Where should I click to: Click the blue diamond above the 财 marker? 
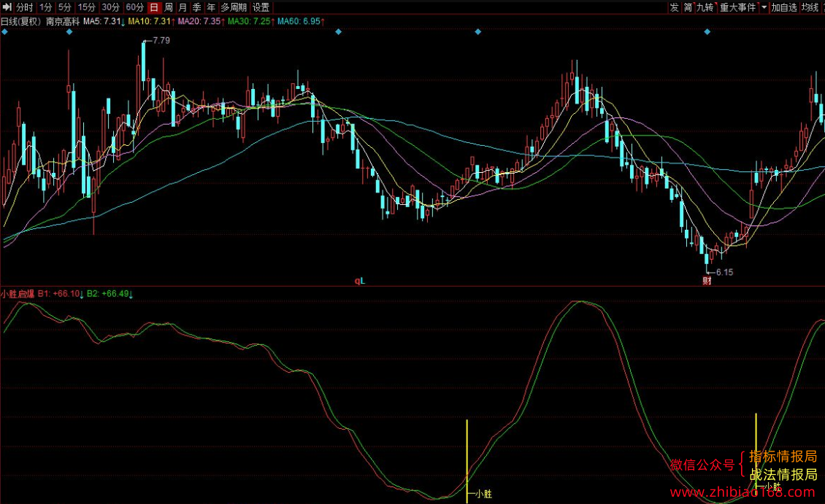pos(707,32)
